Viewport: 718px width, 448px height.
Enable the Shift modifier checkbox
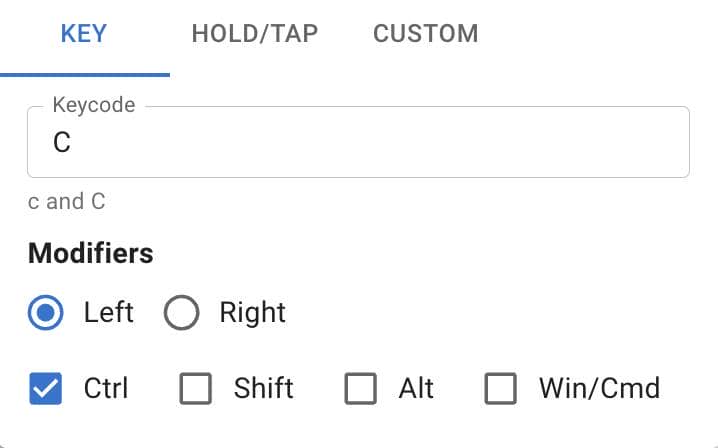196,388
